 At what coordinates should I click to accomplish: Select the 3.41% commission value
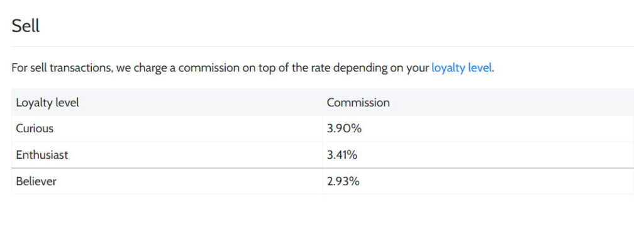tap(342, 155)
